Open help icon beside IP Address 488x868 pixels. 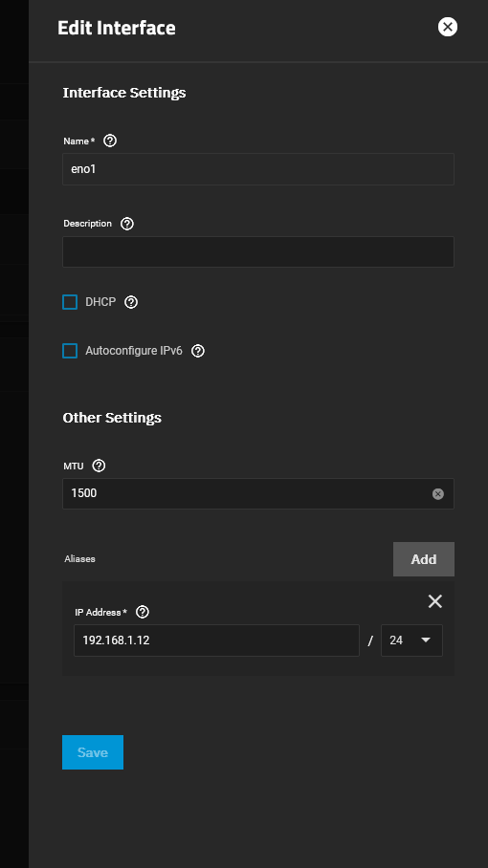(x=143, y=612)
